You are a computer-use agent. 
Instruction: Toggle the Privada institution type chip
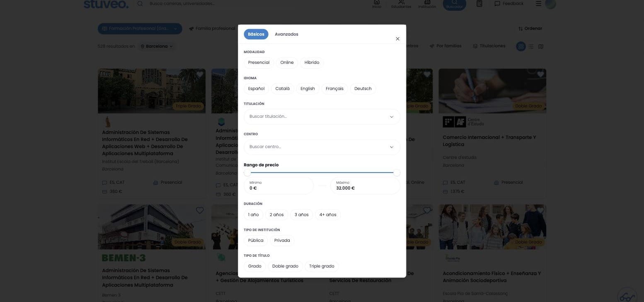tap(282, 241)
